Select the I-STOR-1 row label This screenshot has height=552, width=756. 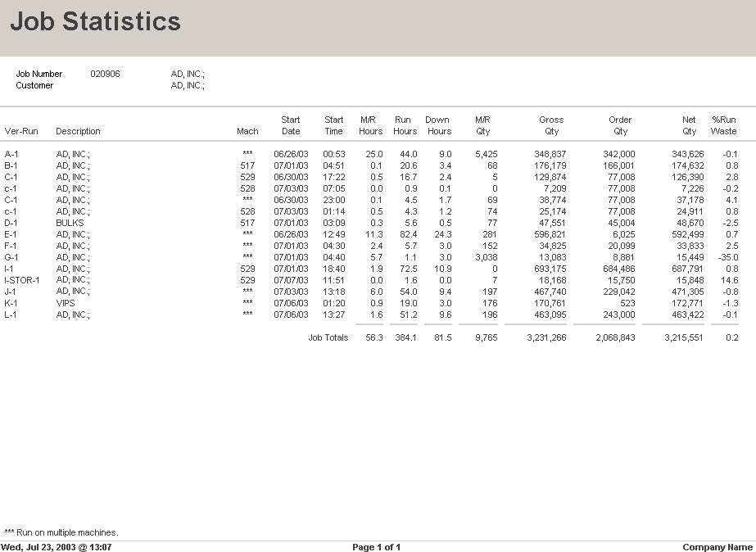22,280
